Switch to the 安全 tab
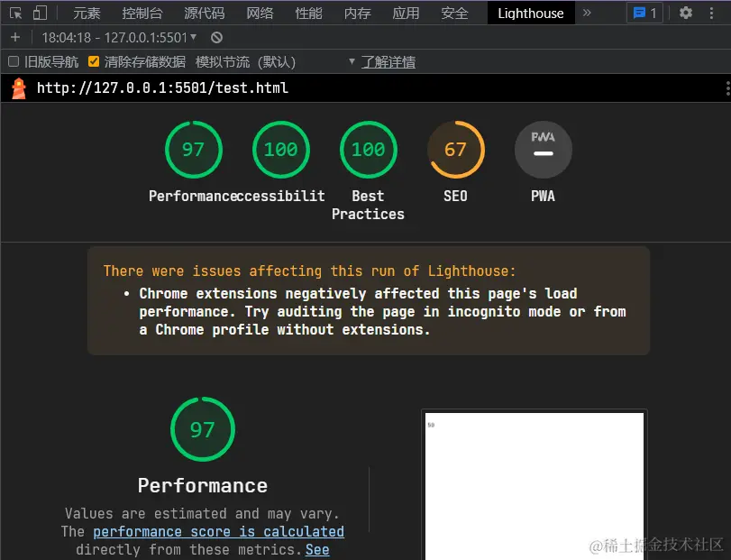Viewport: 731px width, 560px height. (x=454, y=13)
